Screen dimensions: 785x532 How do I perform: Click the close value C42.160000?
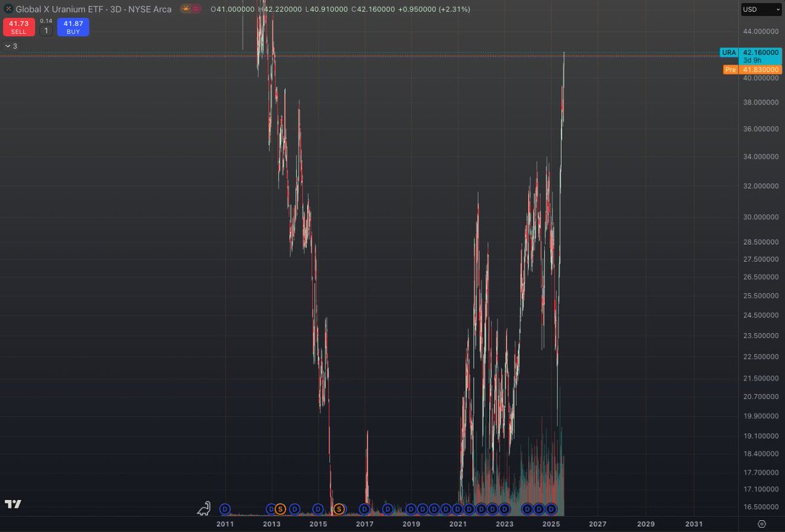tap(373, 9)
